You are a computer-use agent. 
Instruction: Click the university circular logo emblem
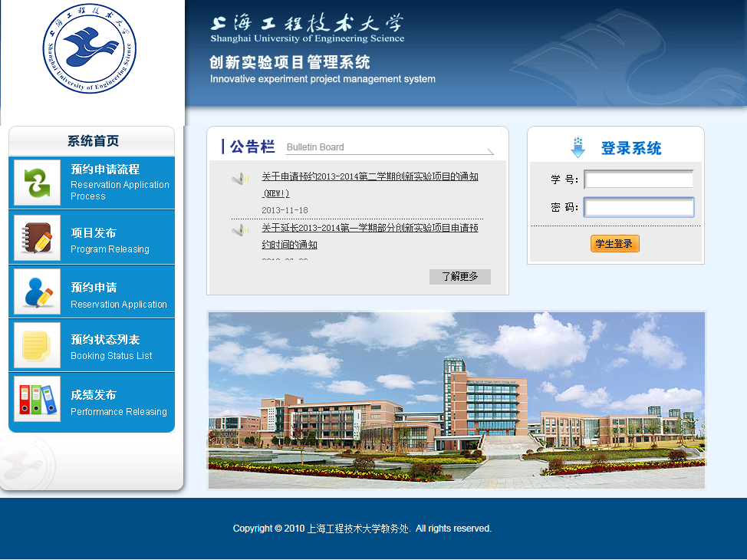pyautogui.click(x=89, y=50)
